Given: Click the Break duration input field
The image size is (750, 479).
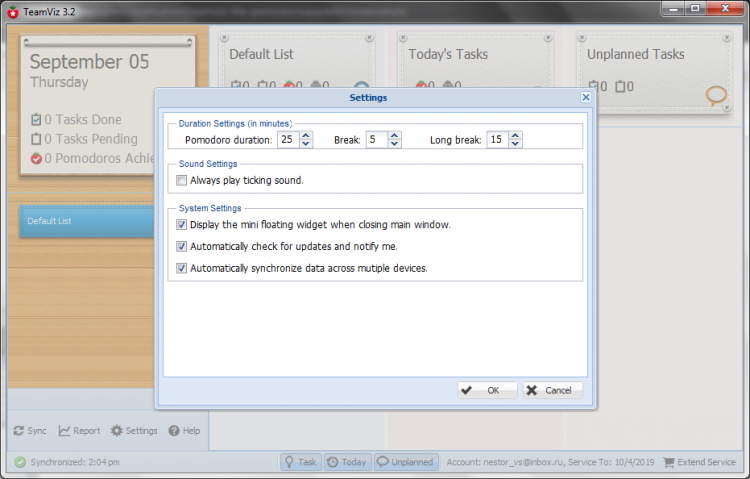Looking at the screenshot, I should point(377,140).
